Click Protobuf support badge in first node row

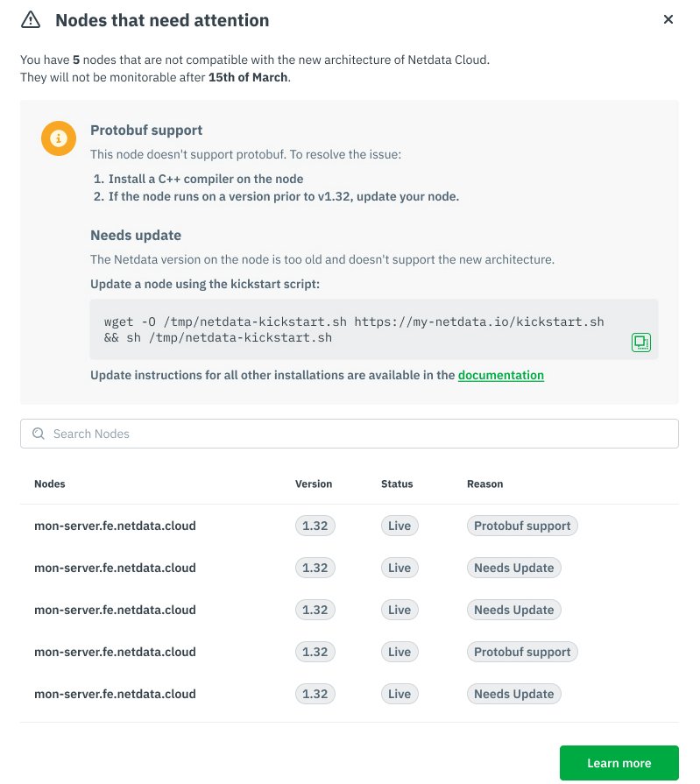point(522,526)
